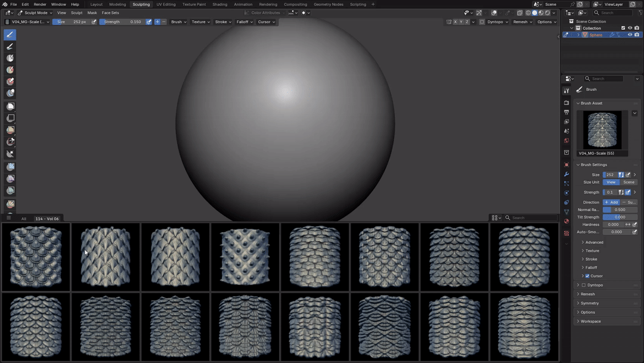Expand the Sphere item in outliner
This screenshot has width=644, height=363.
[x=578, y=35]
